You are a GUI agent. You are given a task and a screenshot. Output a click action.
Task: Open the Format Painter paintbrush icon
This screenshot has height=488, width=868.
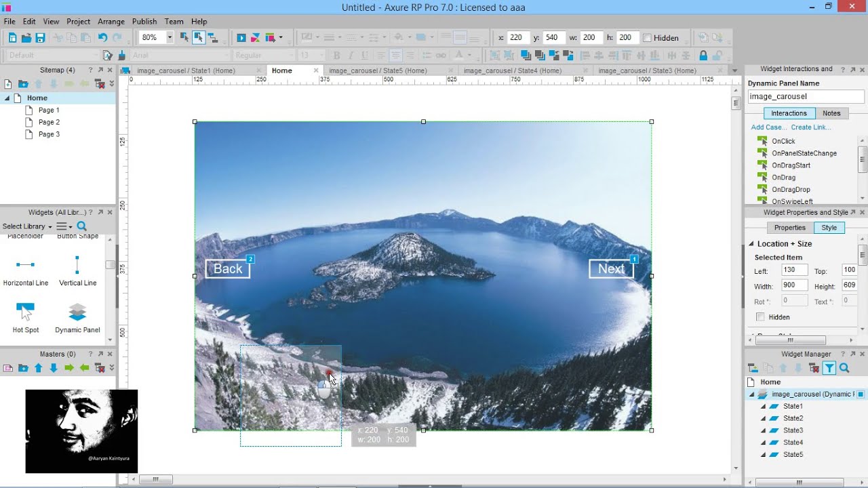tap(121, 56)
